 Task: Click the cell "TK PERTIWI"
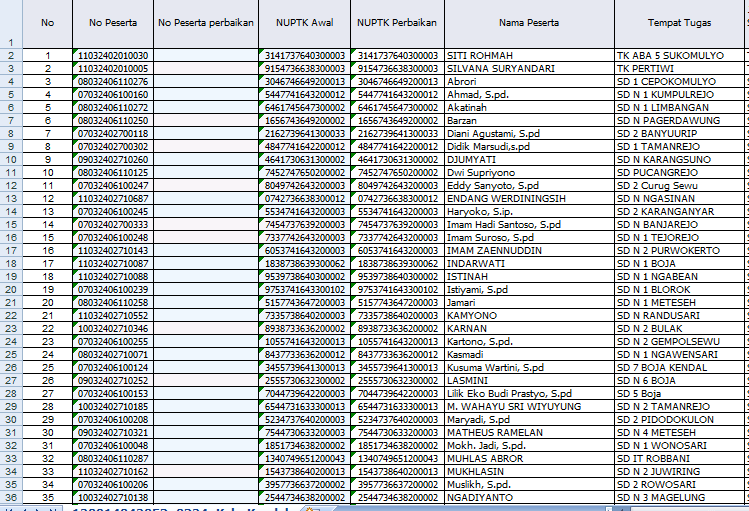pyautogui.click(x=679, y=68)
